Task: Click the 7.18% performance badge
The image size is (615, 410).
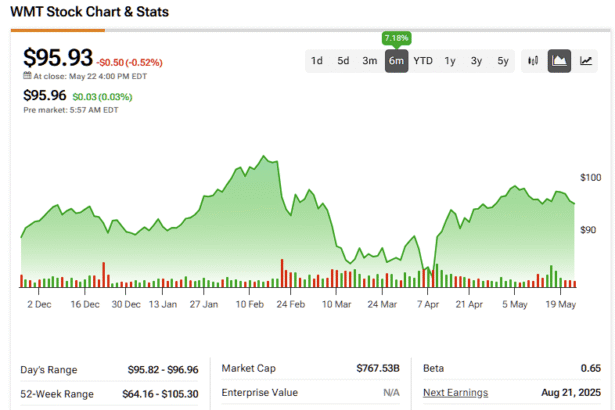Action: [x=396, y=38]
